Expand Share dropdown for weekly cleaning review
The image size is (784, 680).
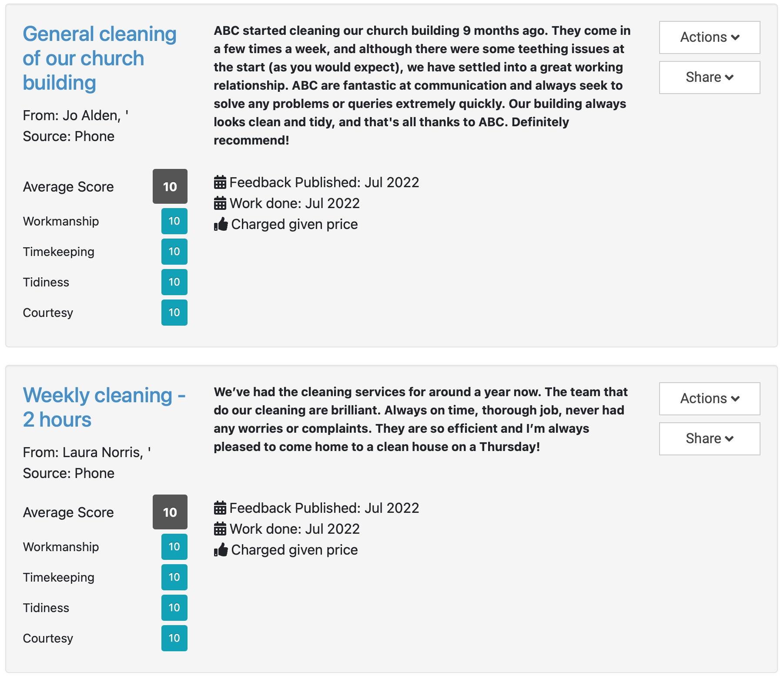point(709,439)
